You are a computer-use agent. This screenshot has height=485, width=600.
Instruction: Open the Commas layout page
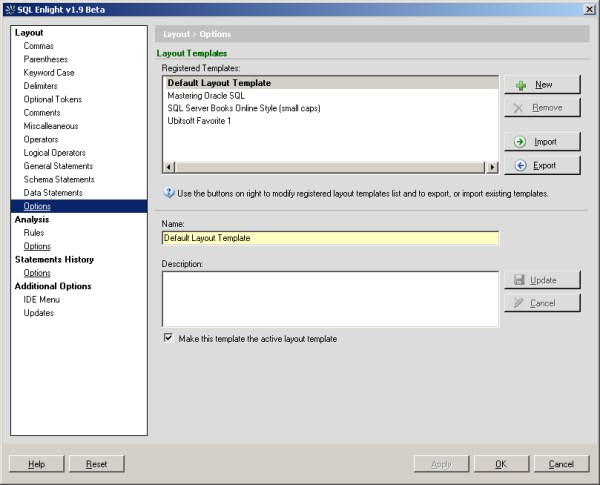point(39,46)
